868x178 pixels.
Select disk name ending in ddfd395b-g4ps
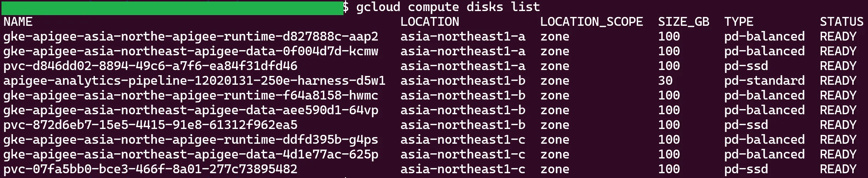click(191, 140)
